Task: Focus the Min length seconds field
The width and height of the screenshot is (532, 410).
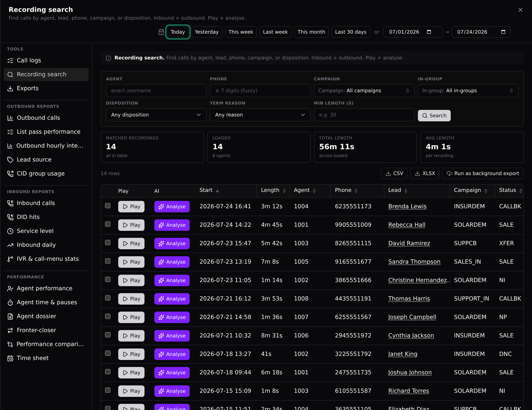Action: (364, 115)
